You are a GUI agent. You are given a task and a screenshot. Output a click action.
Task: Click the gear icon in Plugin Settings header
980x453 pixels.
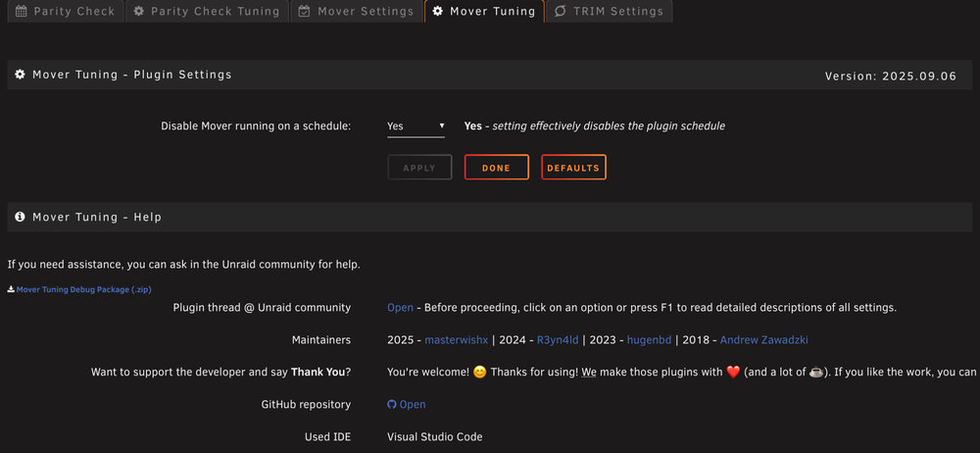point(20,75)
